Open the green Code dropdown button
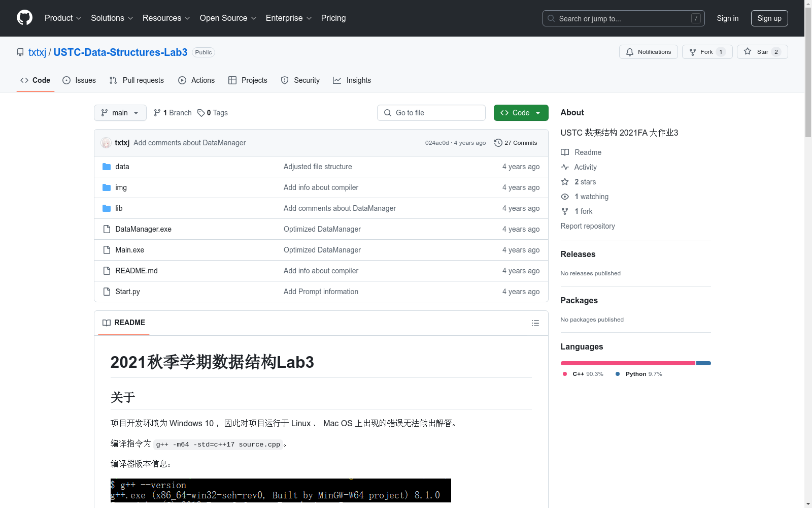The image size is (812, 508). [x=521, y=113]
